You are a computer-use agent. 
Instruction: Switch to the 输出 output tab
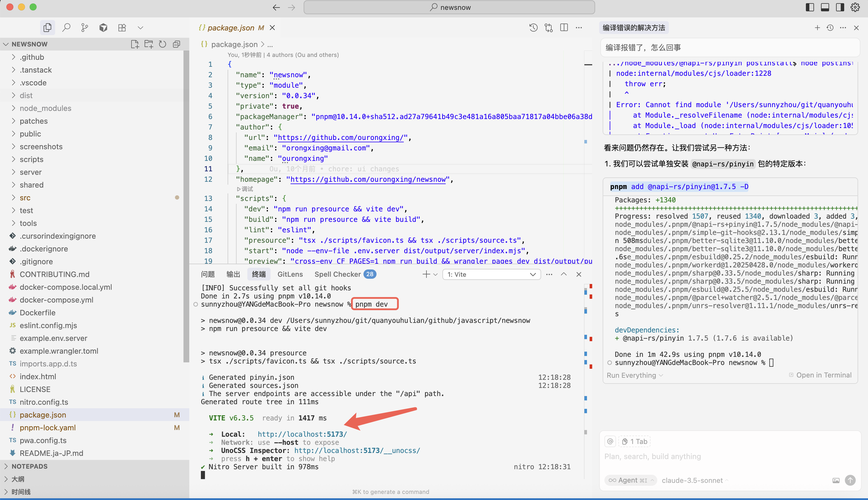(233, 274)
